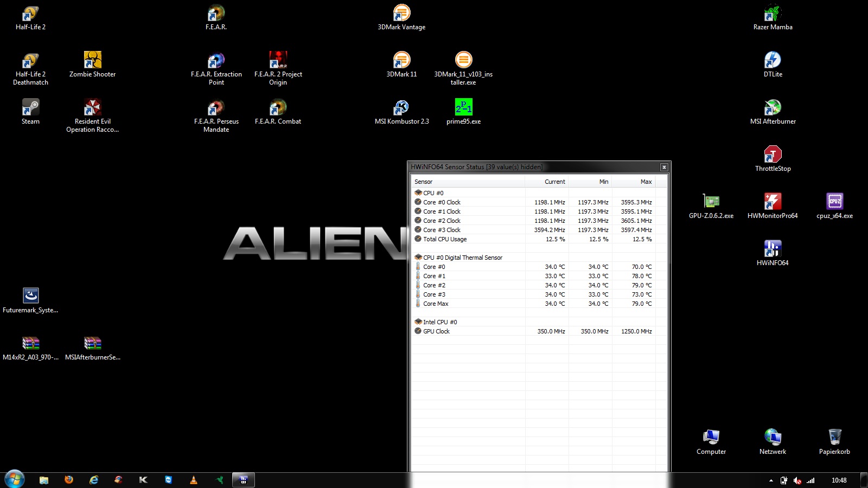Select the F.E.A.R. Combat shortcut
Screen dimensions: 868x488
tap(278, 112)
